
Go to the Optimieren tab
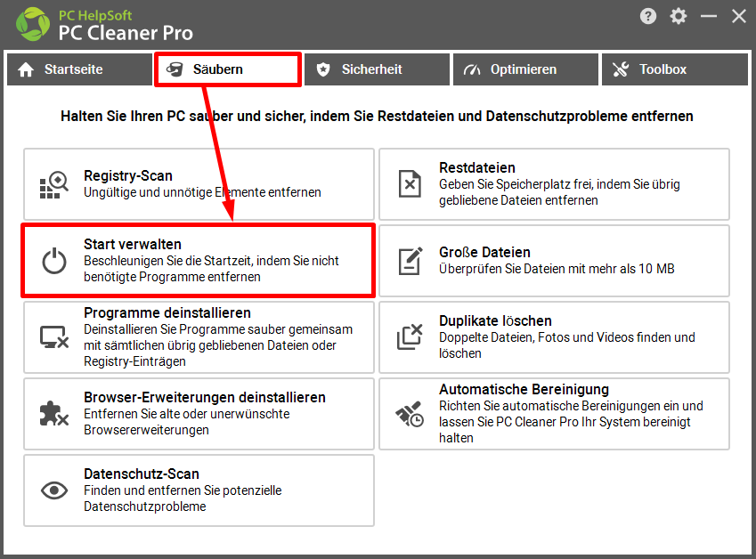click(525, 69)
